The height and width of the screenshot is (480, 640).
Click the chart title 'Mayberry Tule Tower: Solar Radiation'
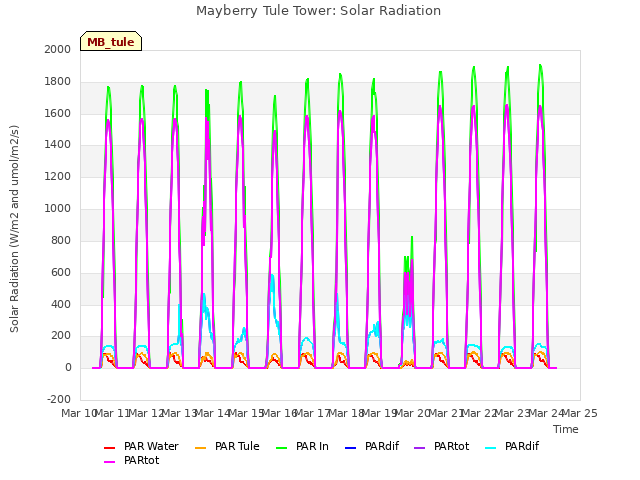[x=318, y=11]
